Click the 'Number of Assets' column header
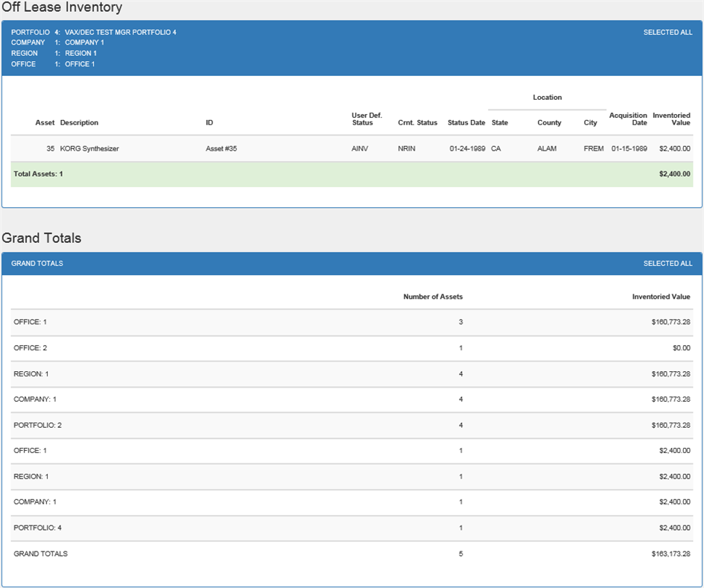Screen dimensions: 704x588 [433, 297]
